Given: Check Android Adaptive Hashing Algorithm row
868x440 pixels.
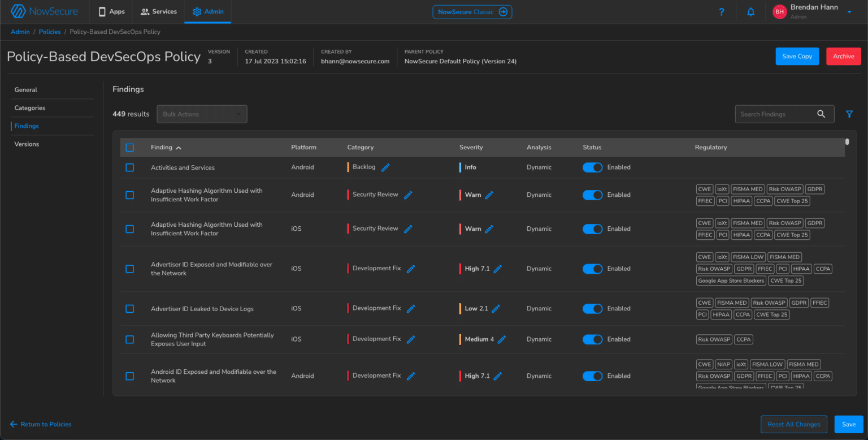Looking at the screenshot, I should coord(129,195).
